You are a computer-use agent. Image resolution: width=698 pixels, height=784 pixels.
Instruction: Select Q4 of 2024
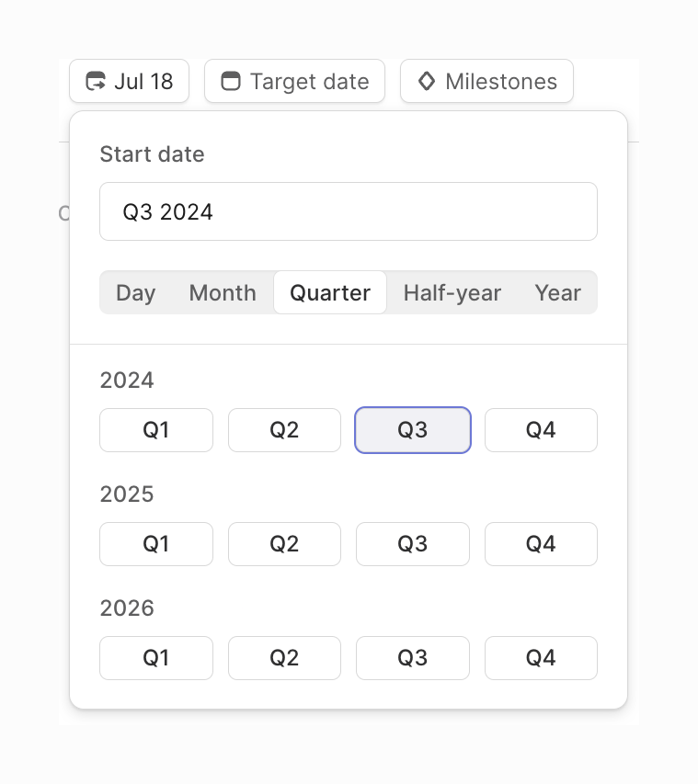pos(541,429)
